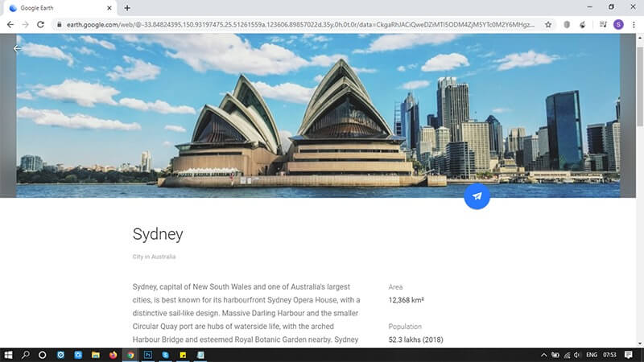Open the Chrome three-dot menu
Screen dimensions: 644x362
click(x=634, y=25)
